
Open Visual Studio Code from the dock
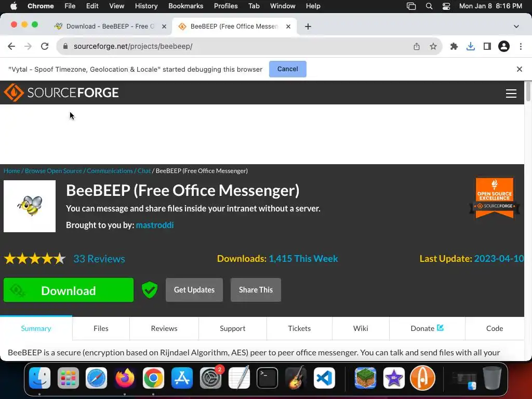pyautogui.click(x=324, y=378)
